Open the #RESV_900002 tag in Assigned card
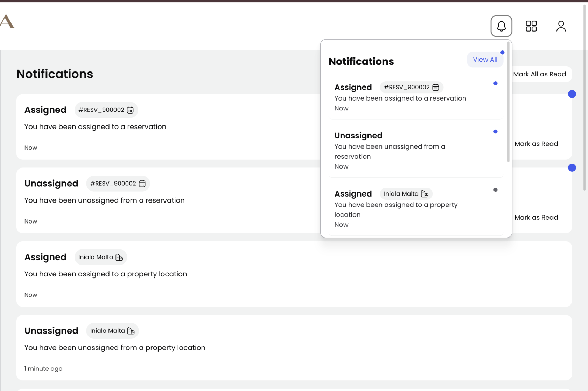The image size is (588, 391). click(106, 110)
